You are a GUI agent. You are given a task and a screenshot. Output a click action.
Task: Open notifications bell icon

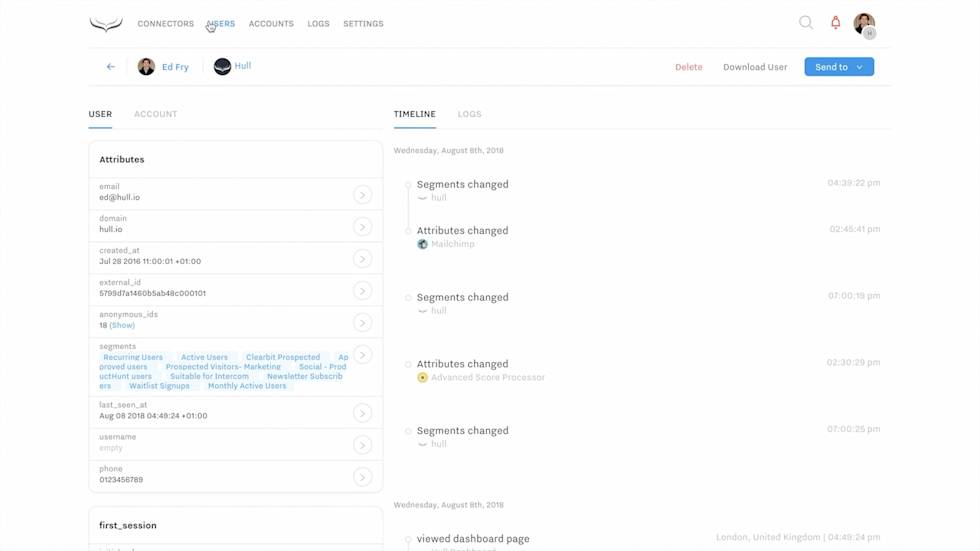pyautogui.click(x=835, y=23)
